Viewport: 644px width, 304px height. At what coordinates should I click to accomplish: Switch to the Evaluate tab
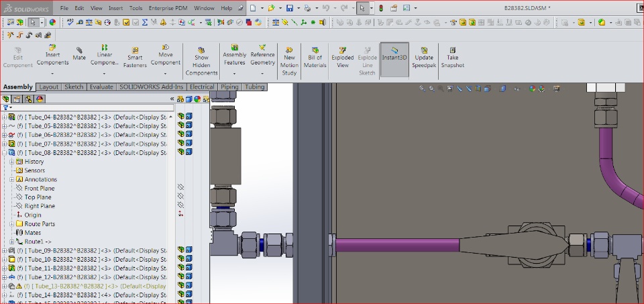101,87
